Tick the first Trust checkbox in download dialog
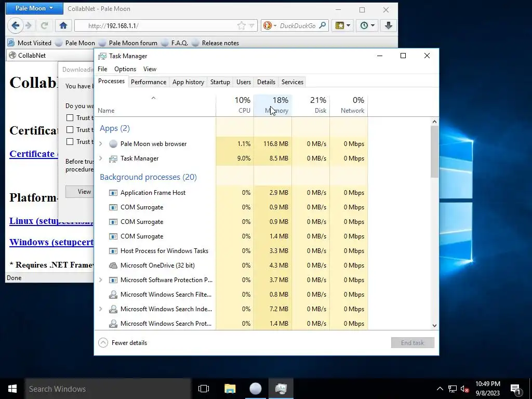This screenshot has width=532, height=399. (70, 118)
